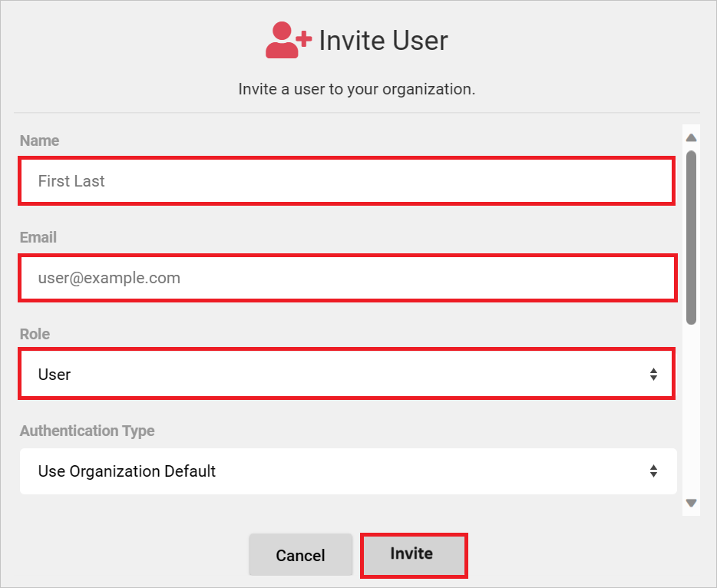Click the scrollbar down arrow
This screenshot has width=717, height=588.
[x=691, y=502]
